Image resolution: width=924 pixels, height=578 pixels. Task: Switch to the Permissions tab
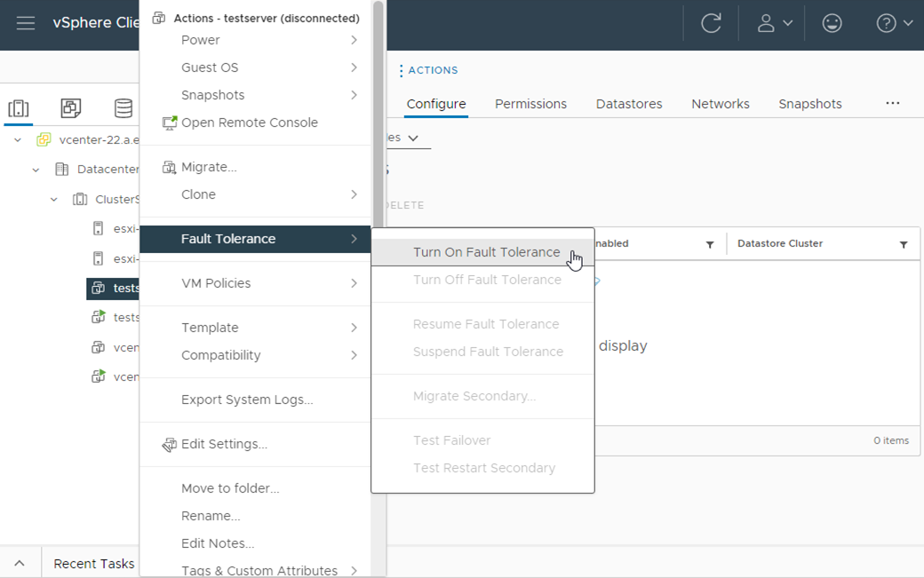530,104
